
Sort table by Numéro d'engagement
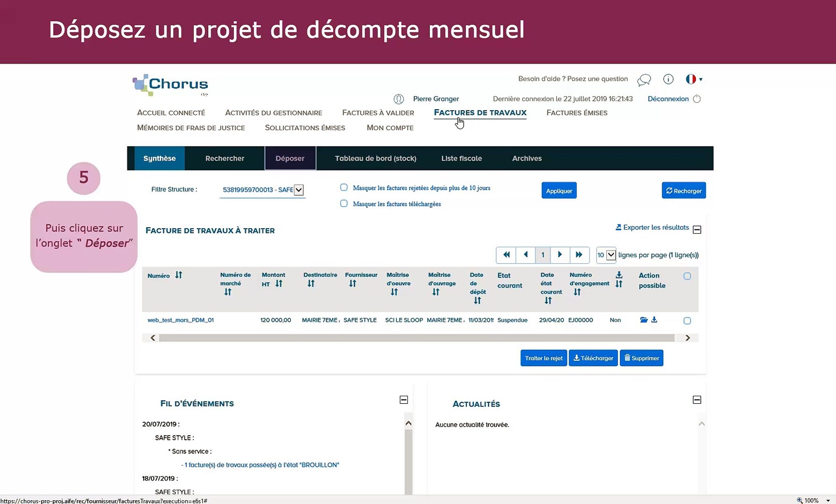tap(577, 292)
